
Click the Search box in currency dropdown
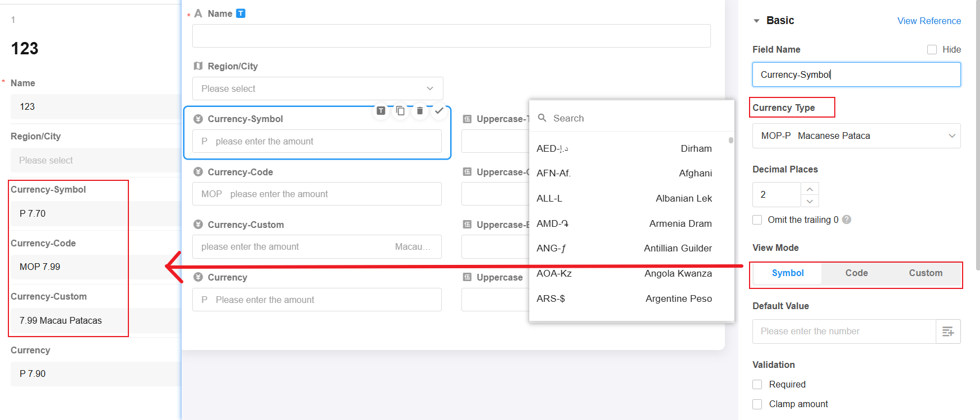click(632, 118)
